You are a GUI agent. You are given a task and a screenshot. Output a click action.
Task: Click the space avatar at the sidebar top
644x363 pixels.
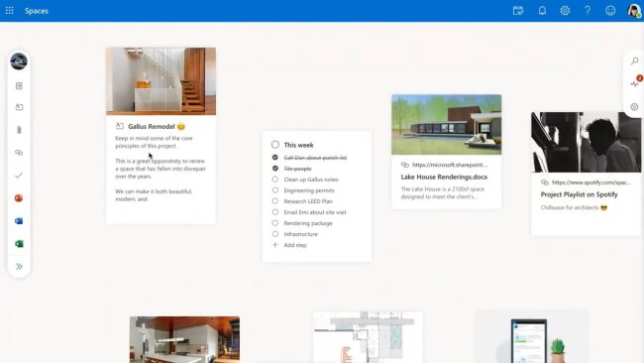click(19, 61)
